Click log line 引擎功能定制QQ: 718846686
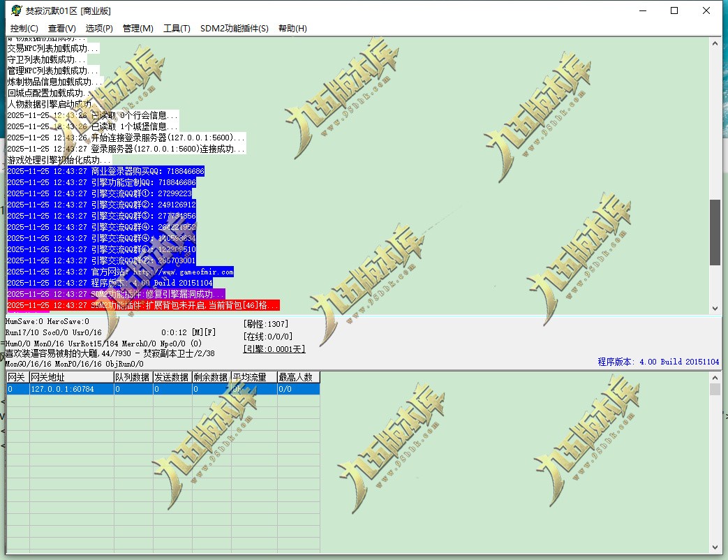The height and width of the screenshot is (560, 728). point(102,182)
